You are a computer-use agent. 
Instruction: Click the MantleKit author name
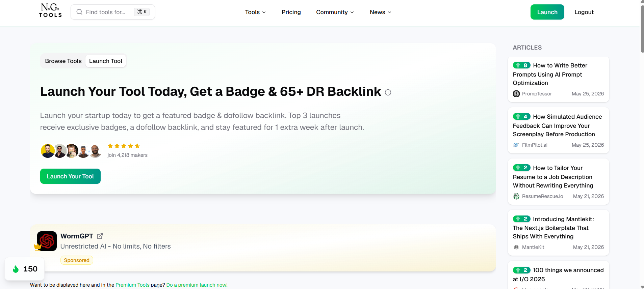(533, 247)
